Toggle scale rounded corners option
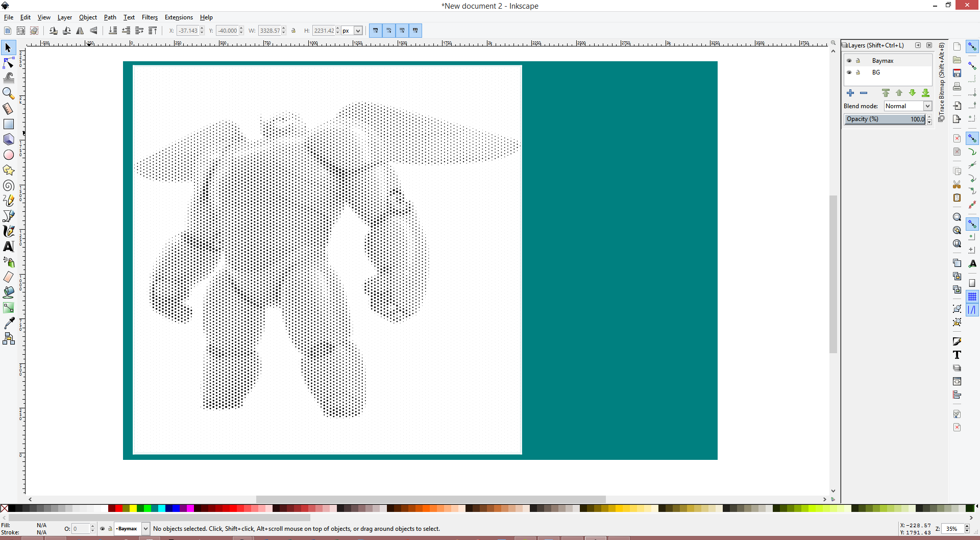 (389, 31)
